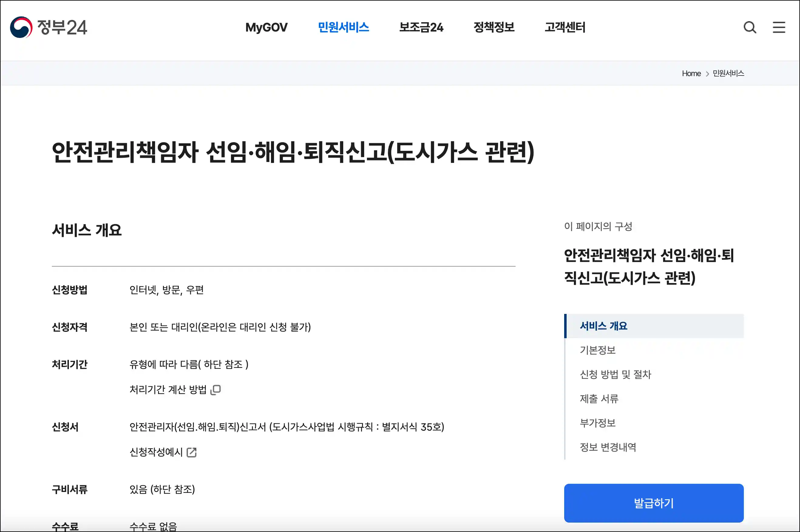The width and height of the screenshot is (800, 532).
Task: Click the 구비서류 label
Action: tap(69, 490)
